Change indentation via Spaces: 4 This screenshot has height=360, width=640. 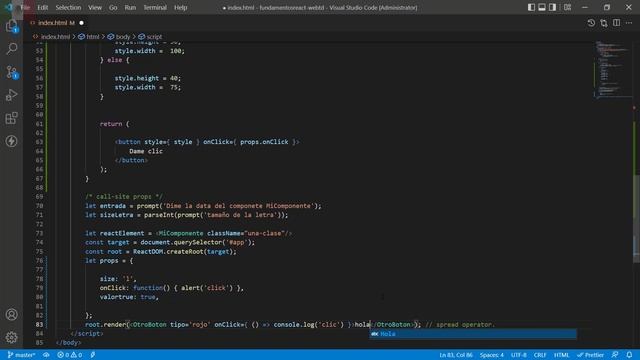coord(491,355)
